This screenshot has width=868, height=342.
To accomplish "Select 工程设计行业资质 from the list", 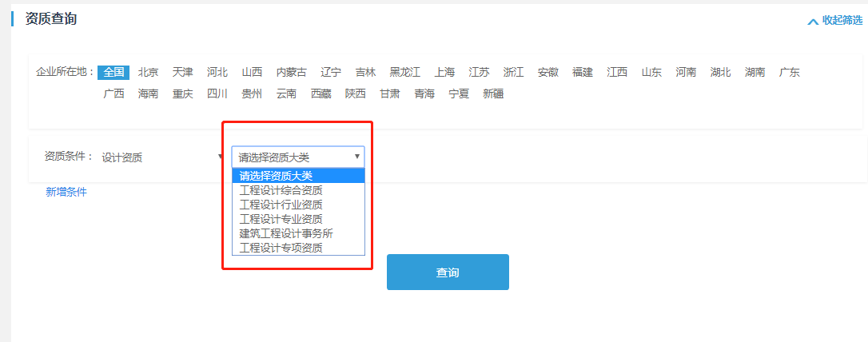I will [281, 205].
